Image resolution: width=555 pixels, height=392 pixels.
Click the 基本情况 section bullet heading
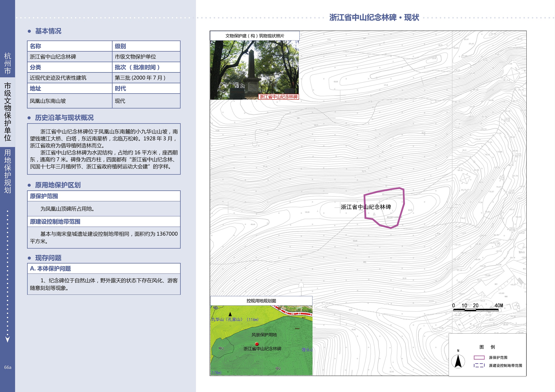point(48,31)
